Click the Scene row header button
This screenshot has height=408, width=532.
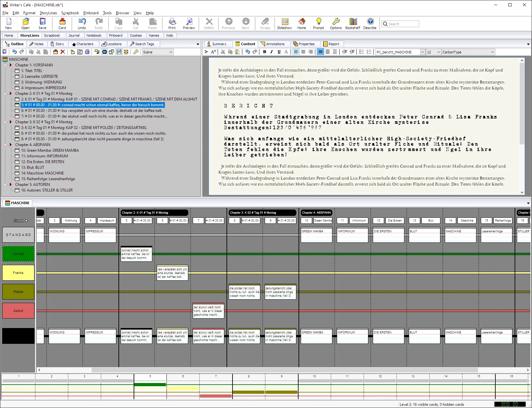click(21, 221)
